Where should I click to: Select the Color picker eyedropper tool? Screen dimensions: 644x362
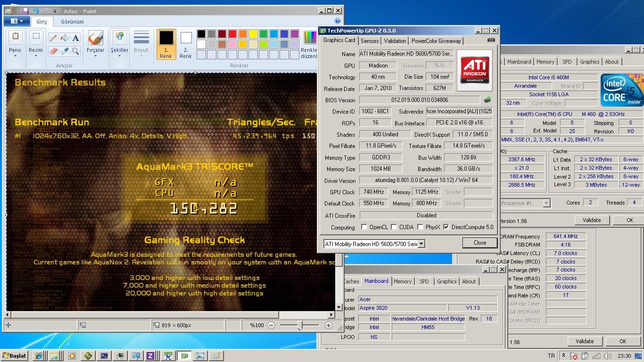coord(65,51)
